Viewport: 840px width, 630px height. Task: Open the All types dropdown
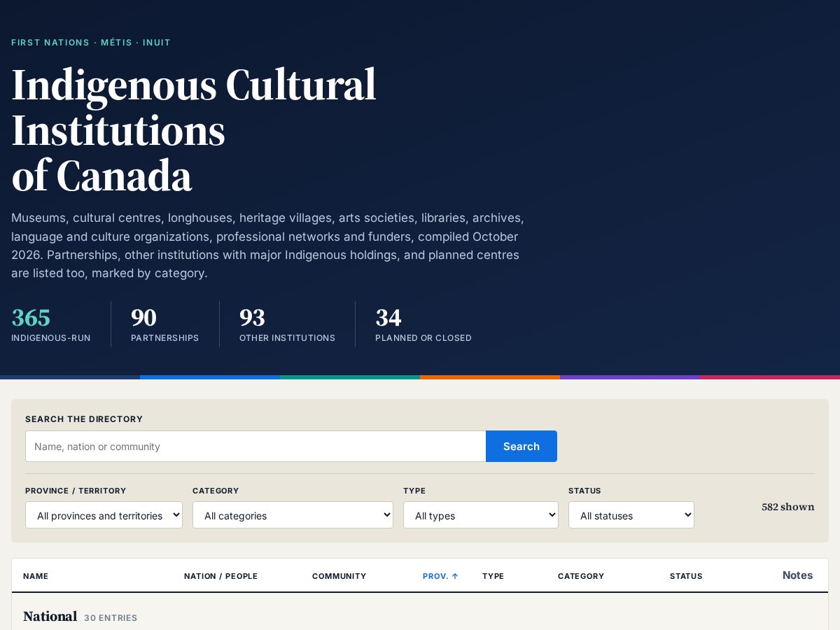tap(481, 514)
